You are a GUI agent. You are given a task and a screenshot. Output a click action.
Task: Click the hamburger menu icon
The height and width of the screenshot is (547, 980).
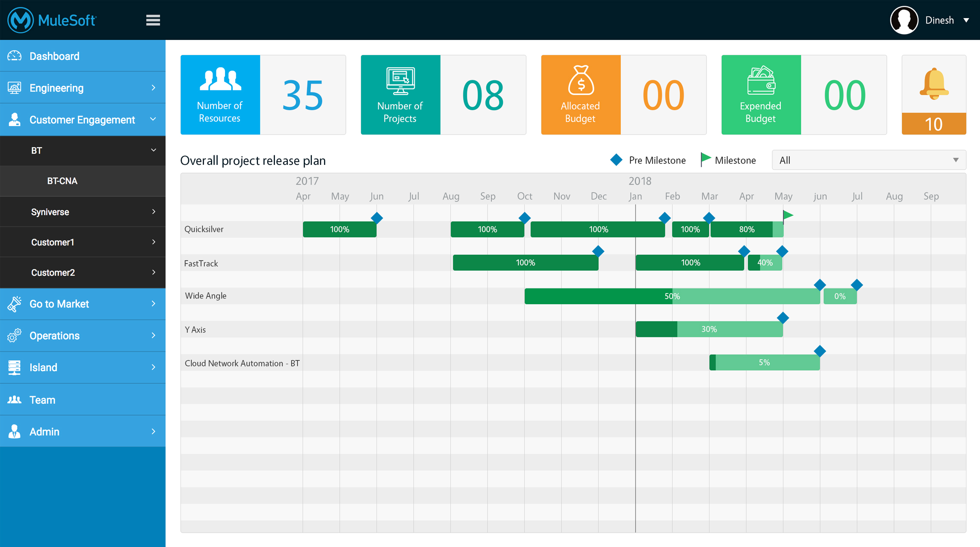tap(153, 20)
